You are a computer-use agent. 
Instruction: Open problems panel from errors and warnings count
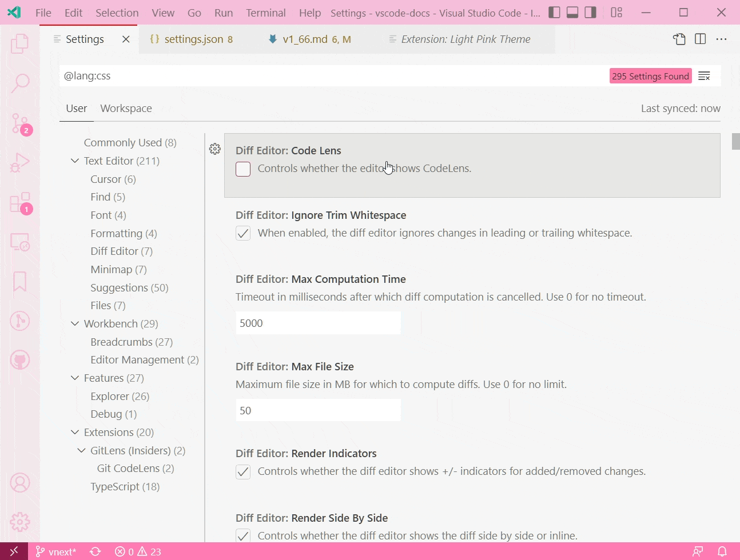[x=138, y=551]
